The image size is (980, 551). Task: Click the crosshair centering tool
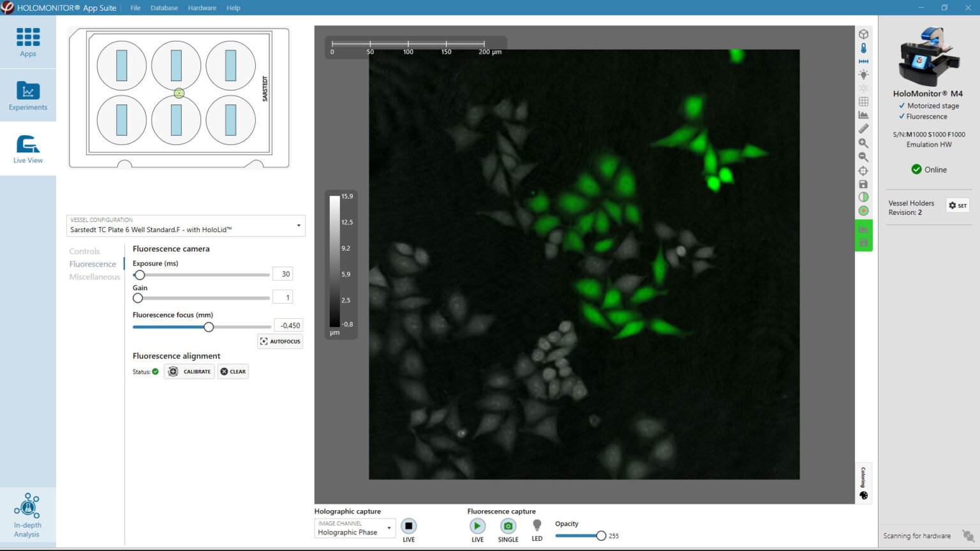point(863,170)
